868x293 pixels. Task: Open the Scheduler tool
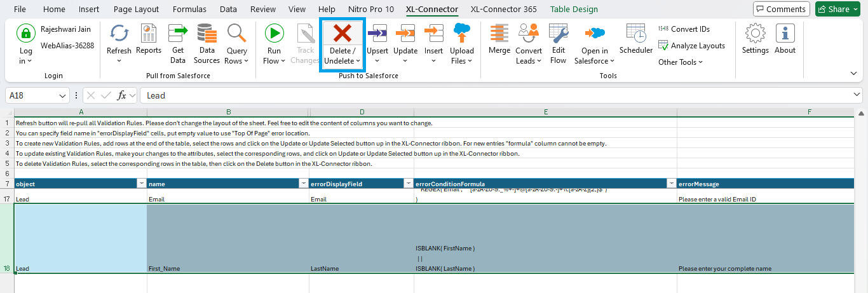click(635, 34)
